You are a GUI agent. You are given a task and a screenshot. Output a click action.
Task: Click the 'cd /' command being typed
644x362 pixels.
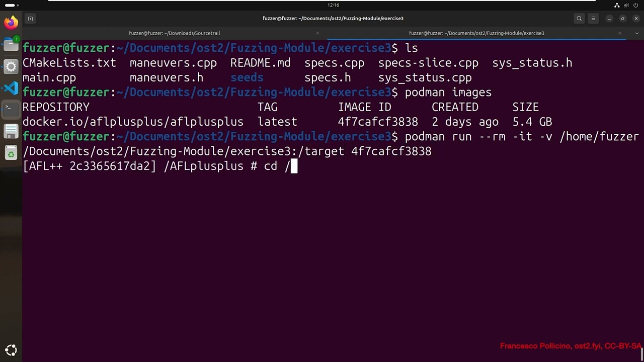277,166
